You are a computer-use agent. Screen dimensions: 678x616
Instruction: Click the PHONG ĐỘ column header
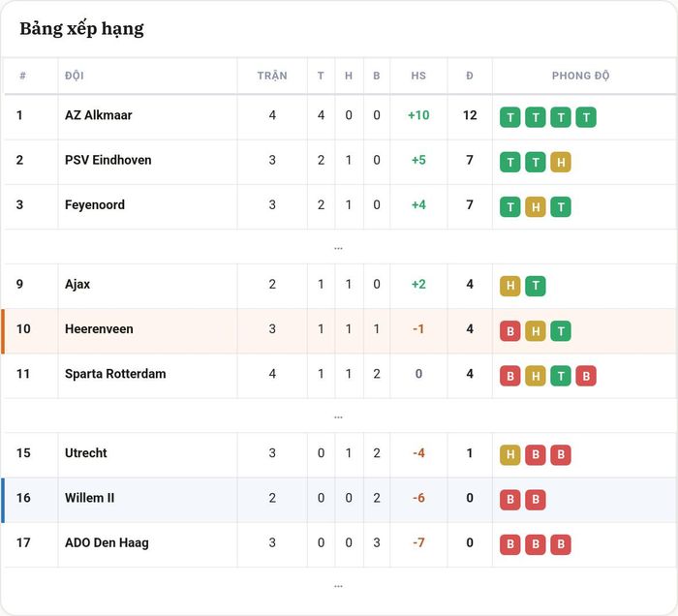tap(580, 76)
